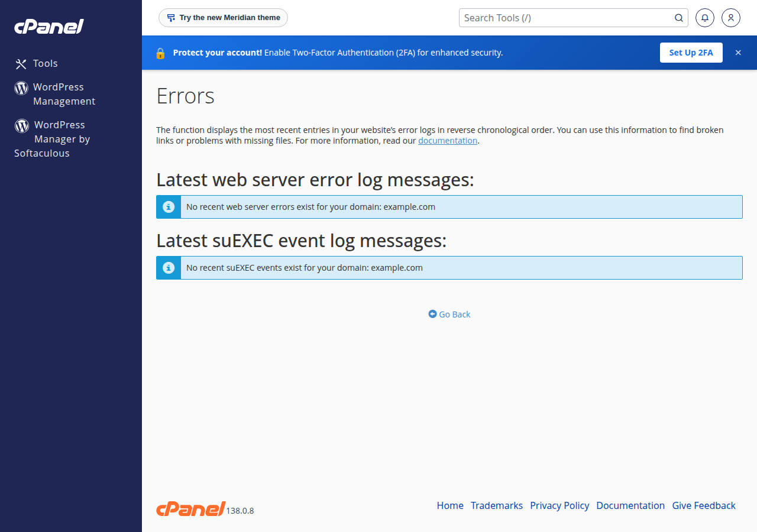Image resolution: width=757 pixels, height=532 pixels.
Task: Click the magnifier search icon
Action: pyautogui.click(x=679, y=18)
